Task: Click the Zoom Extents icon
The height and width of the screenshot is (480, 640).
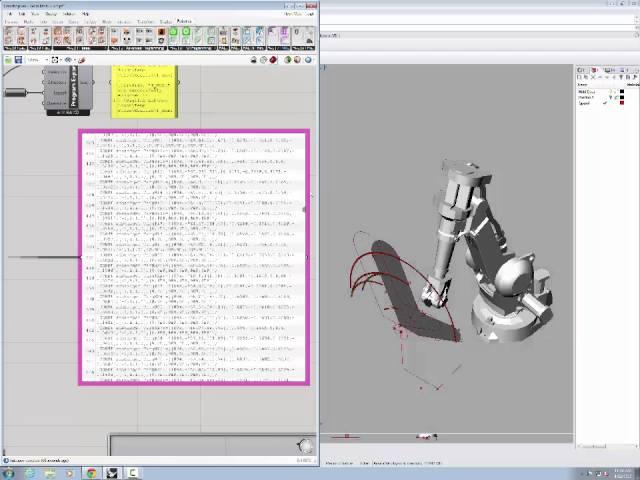Action: 55,60
